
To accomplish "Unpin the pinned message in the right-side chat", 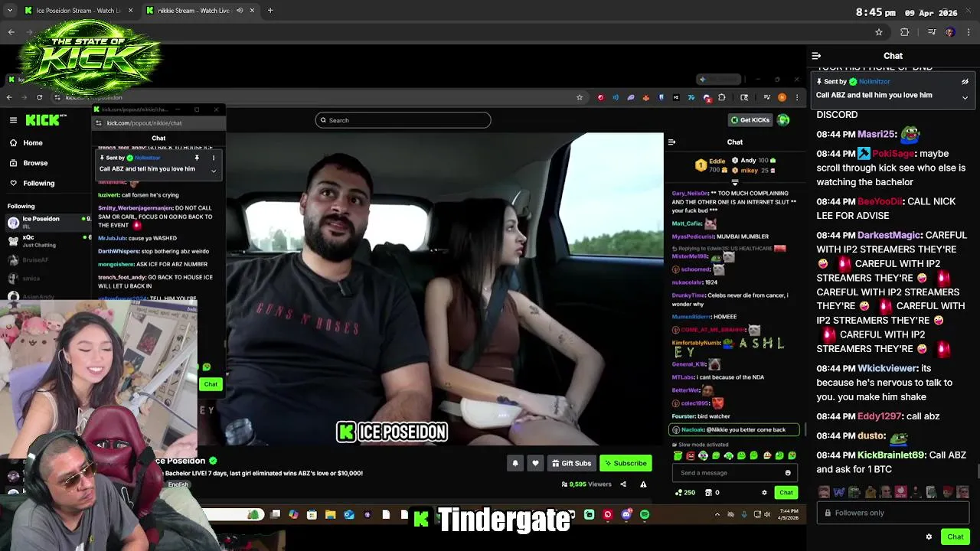I will coord(965,82).
